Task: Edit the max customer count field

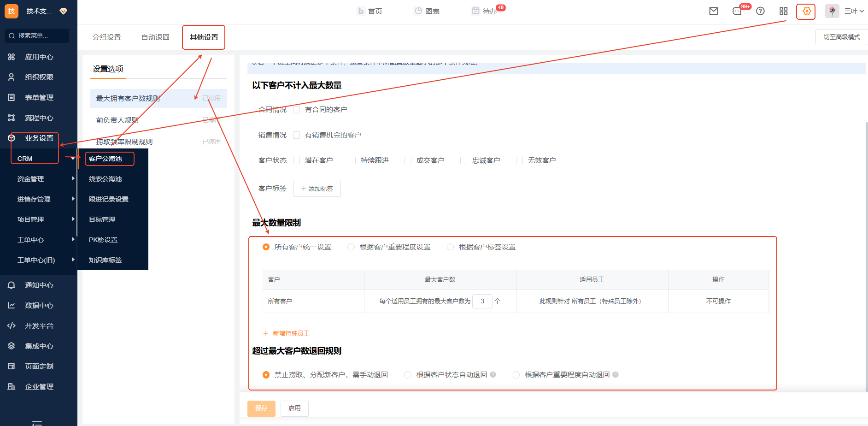Action: click(482, 301)
